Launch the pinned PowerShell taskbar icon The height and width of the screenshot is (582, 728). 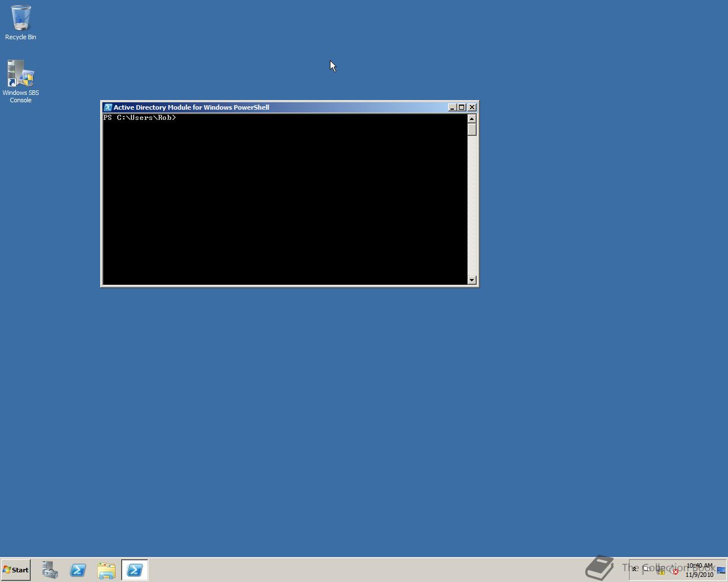[78, 570]
